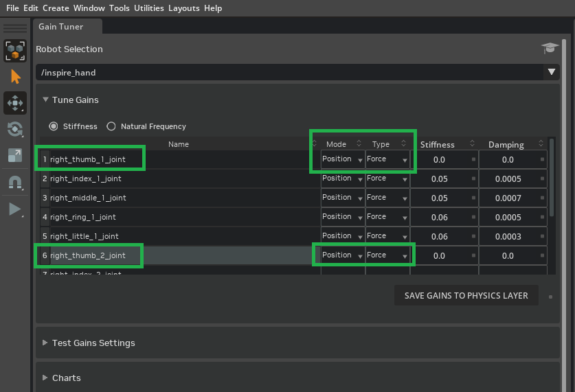Open the Layouts menu

click(183, 8)
